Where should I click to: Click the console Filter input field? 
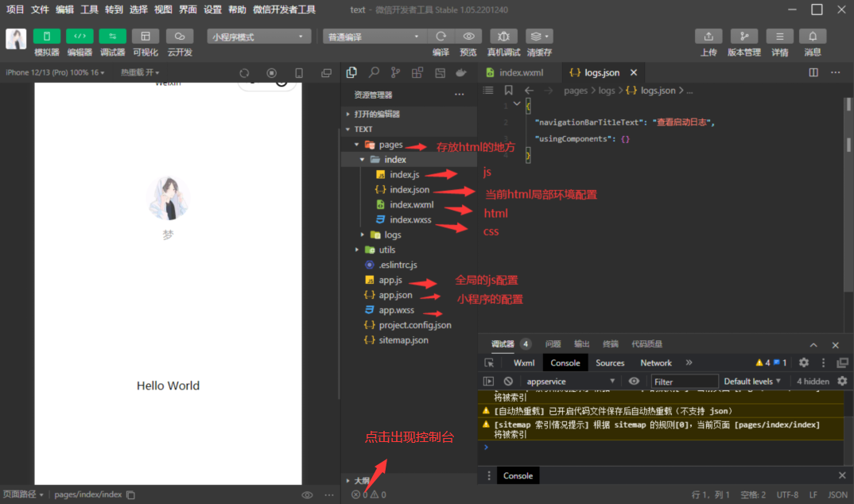(685, 382)
